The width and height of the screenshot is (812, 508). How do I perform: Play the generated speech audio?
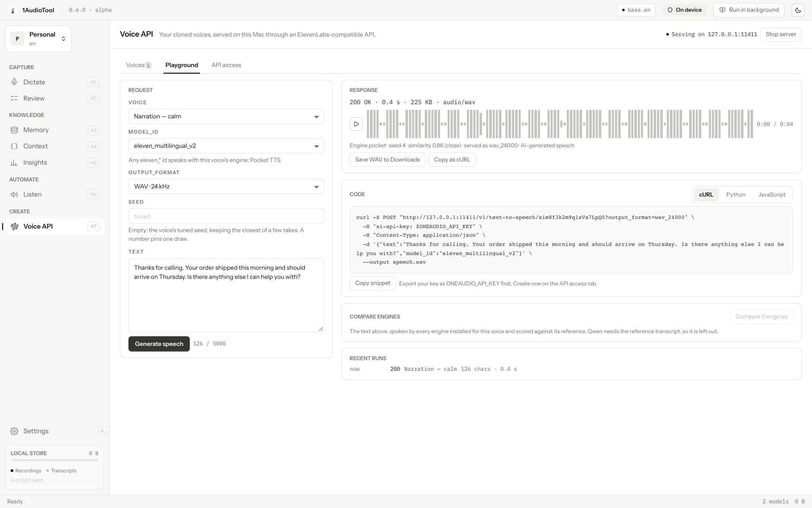click(356, 124)
